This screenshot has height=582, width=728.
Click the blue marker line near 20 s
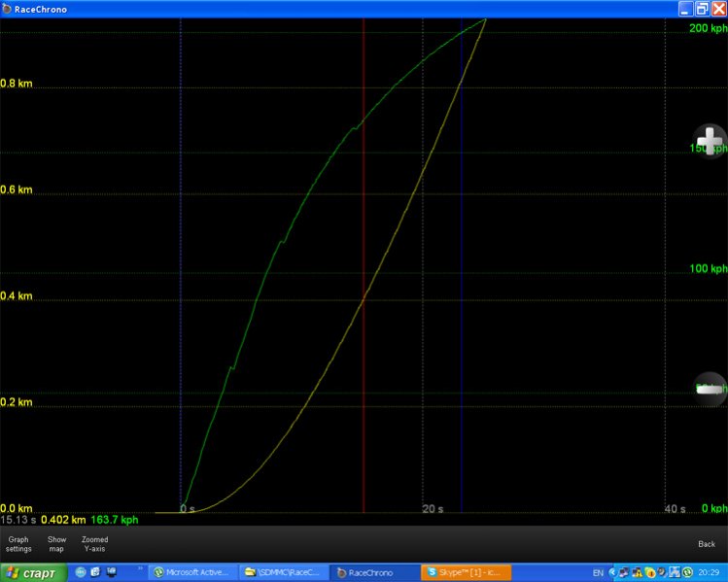point(461,291)
